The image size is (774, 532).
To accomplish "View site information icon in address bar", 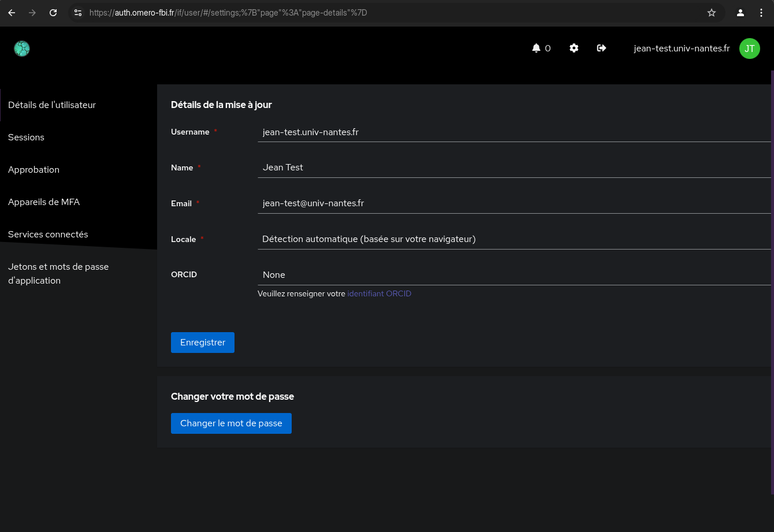I will coord(78,13).
